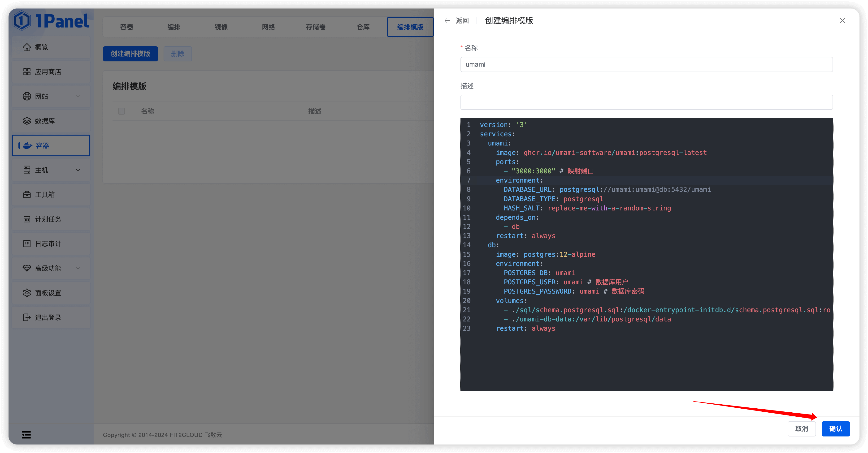Image resolution: width=868 pixels, height=453 pixels.
Task: Toggle the select-all checkbox in table header
Action: coord(122,111)
